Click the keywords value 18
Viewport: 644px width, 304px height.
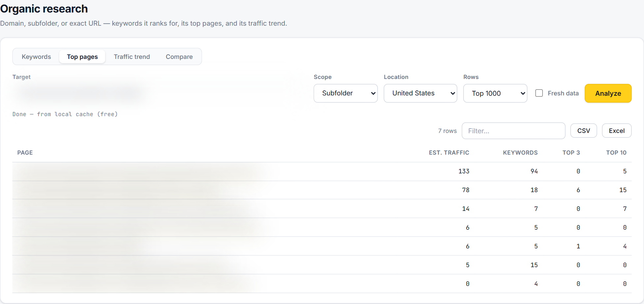pos(534,190)
